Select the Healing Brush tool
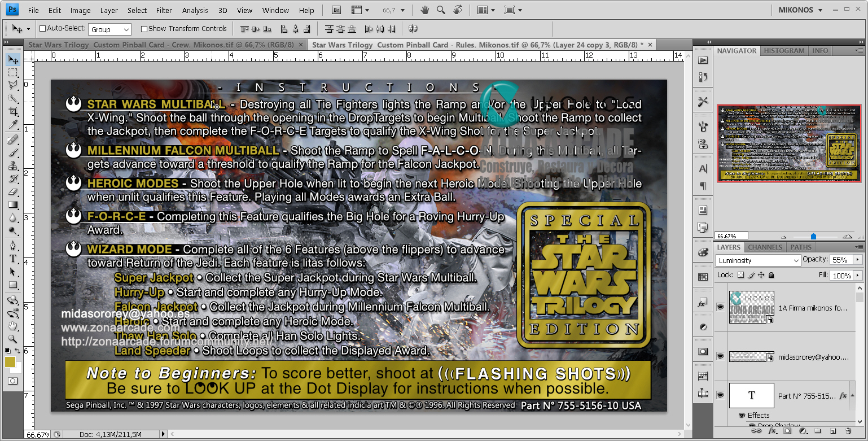 click(x=13, y=140)
